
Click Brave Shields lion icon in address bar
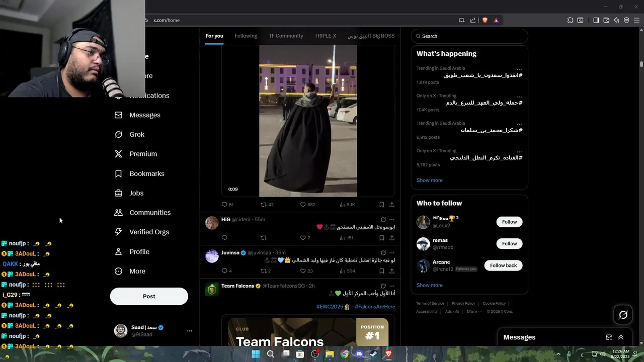pos(485,20)
